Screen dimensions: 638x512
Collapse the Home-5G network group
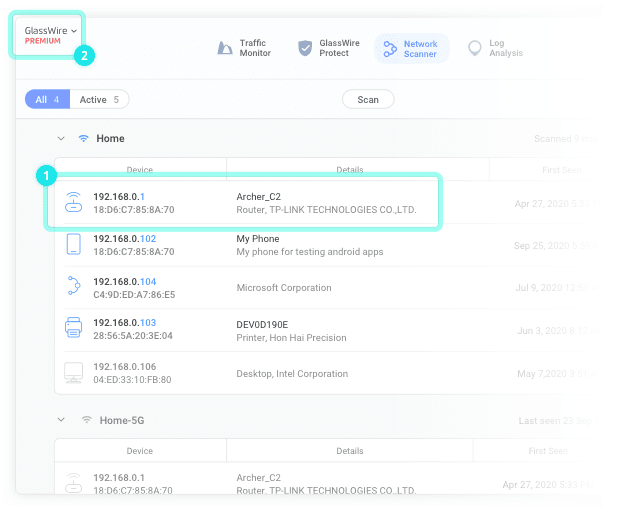coord(61,421)
